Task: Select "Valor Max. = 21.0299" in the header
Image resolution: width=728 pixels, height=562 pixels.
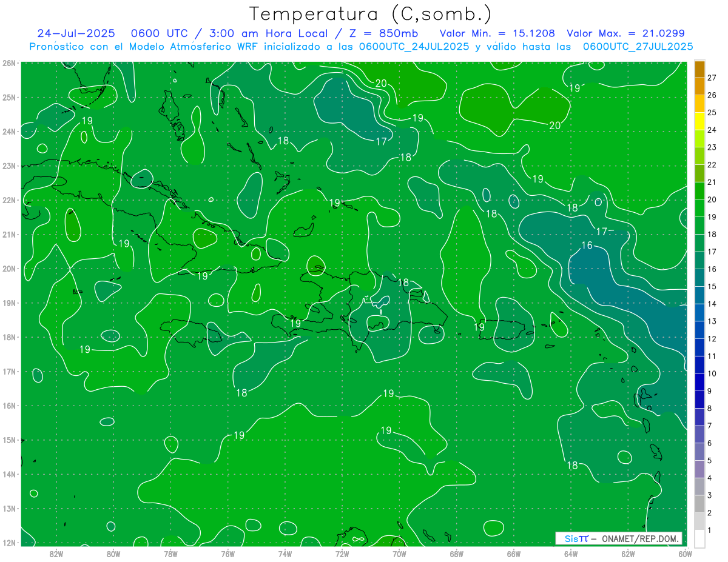Action: (x=625, y=33)
